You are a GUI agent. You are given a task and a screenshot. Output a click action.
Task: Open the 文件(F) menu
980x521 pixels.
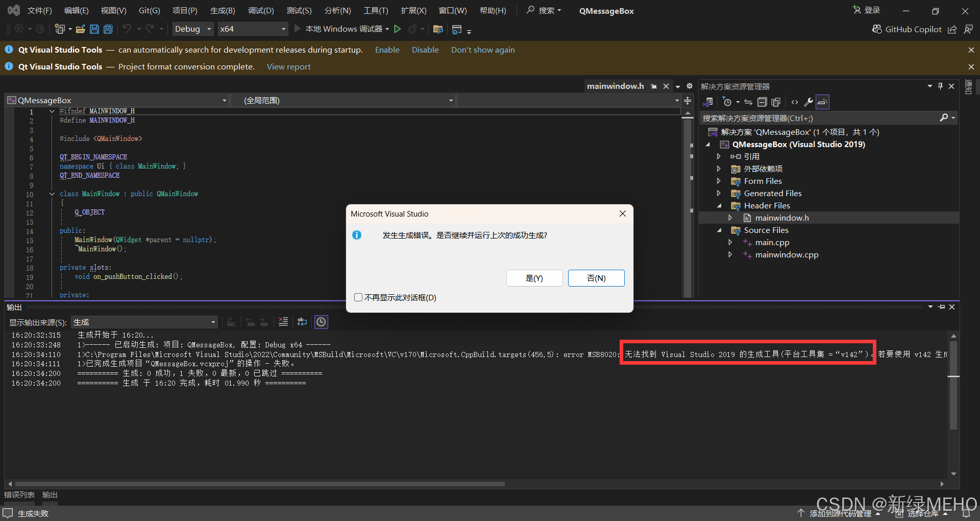[x=40, y=11]
